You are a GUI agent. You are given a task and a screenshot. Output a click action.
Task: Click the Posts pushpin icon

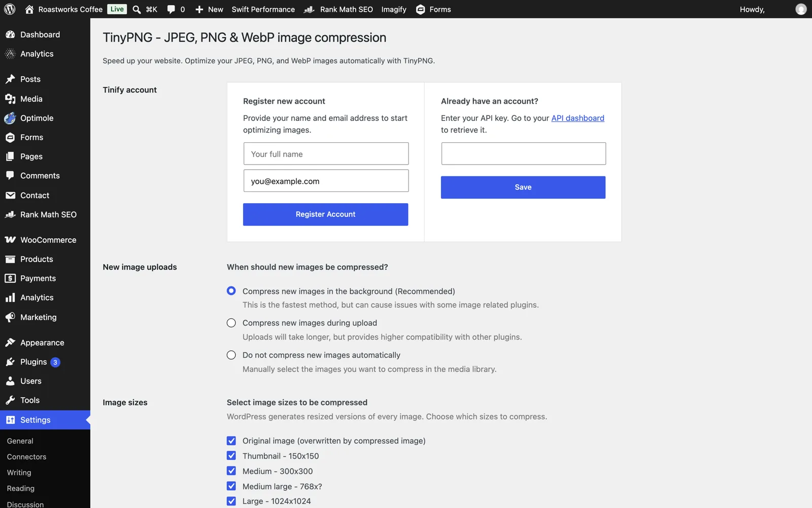10,79
